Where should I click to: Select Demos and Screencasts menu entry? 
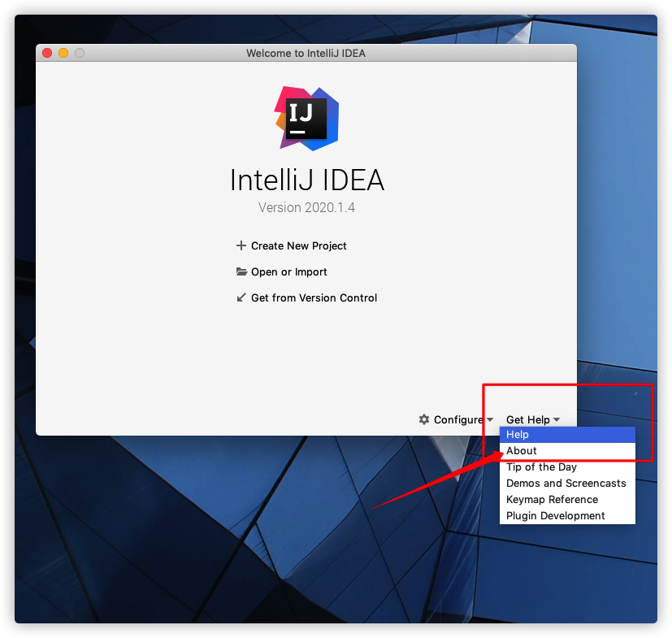(566, 484)
